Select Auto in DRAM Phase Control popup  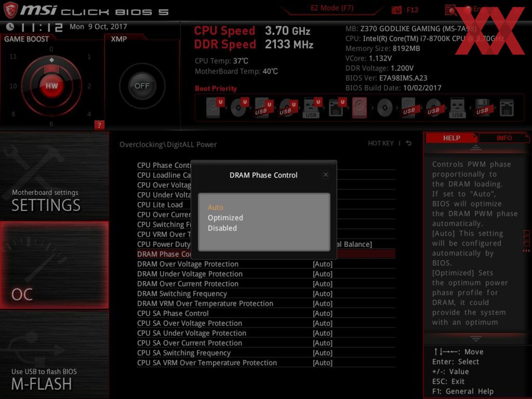click(x=216, y=207)
